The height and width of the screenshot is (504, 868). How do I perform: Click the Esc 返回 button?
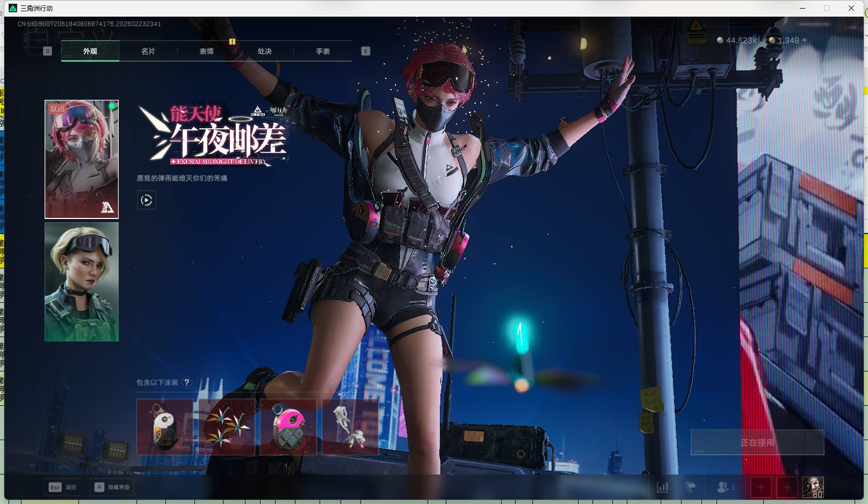[x=63, y=487]
